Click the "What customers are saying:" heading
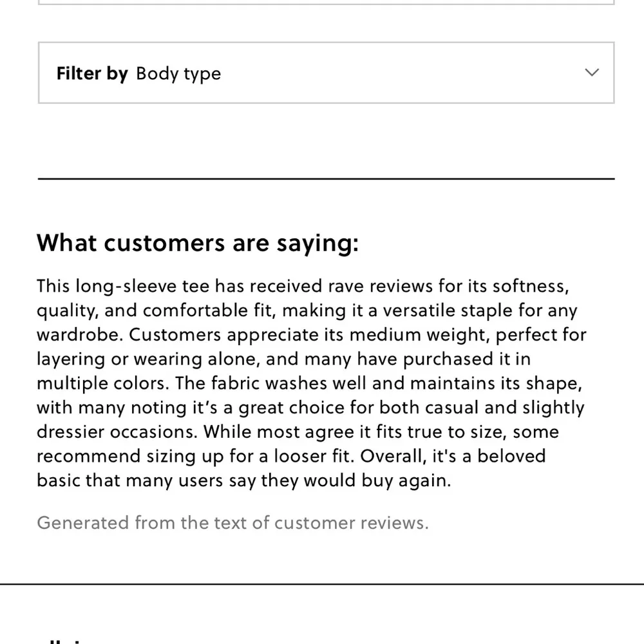This screenshot has width=644, height=644. pyautogui.click(x=197, y=243)
